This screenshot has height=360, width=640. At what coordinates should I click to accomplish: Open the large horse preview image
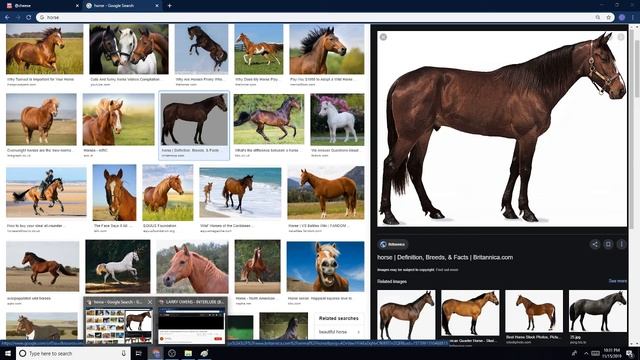(502, 129)
